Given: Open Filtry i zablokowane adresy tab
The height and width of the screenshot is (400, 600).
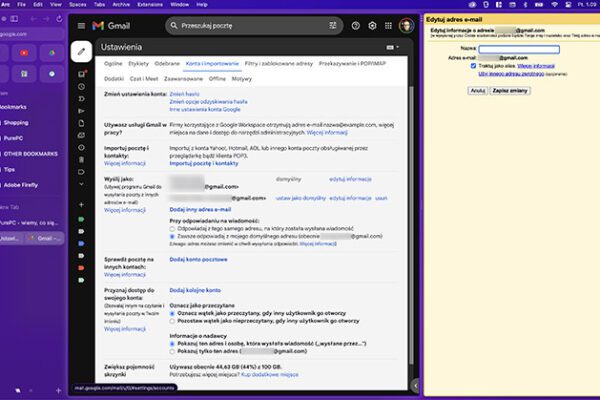Looking at the screenshot, I should click(x=279, y=64).
